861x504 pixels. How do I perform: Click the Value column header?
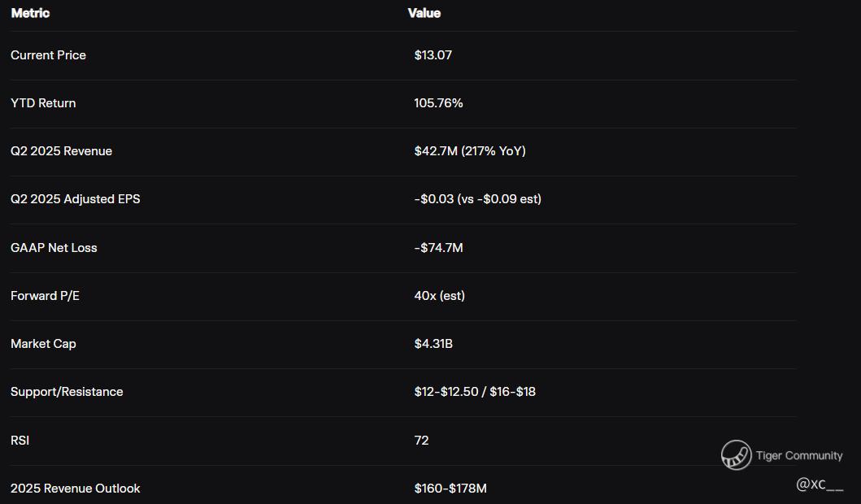[x=424, y=13]
